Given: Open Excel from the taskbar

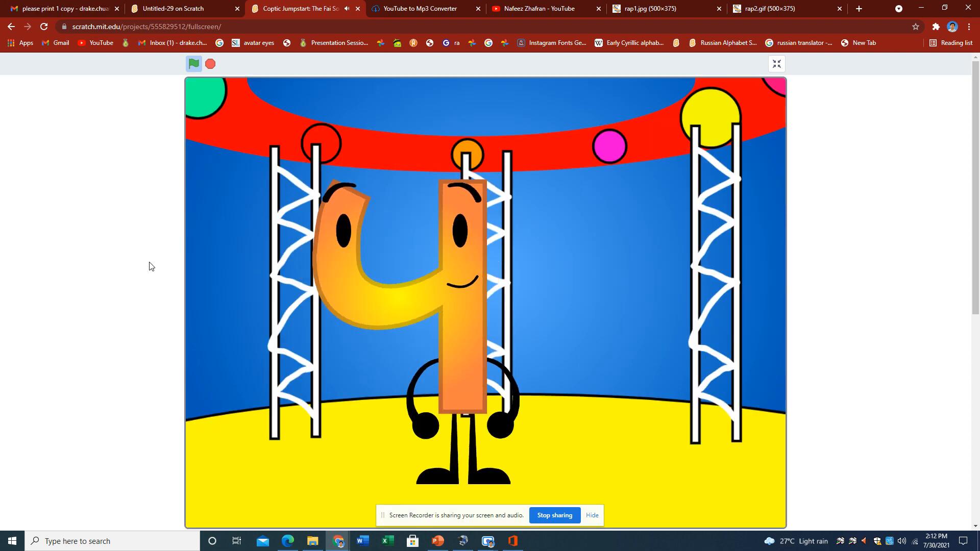Looking at the screenshot, I should tap(387, 541).
